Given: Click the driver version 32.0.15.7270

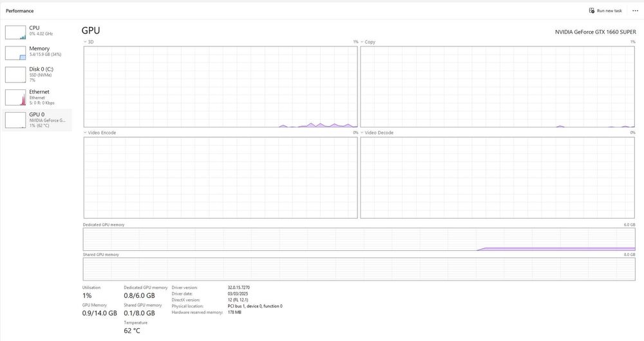Looking at the screenshot, I should point(239,288).
